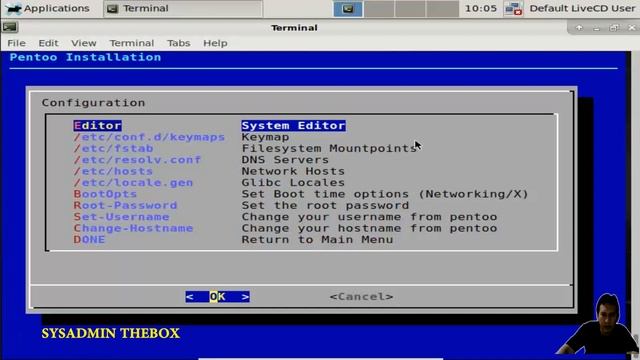Select the Editor configuration entry
The height and width of the screenshot is (360, 640).
(x=98, y=126)
